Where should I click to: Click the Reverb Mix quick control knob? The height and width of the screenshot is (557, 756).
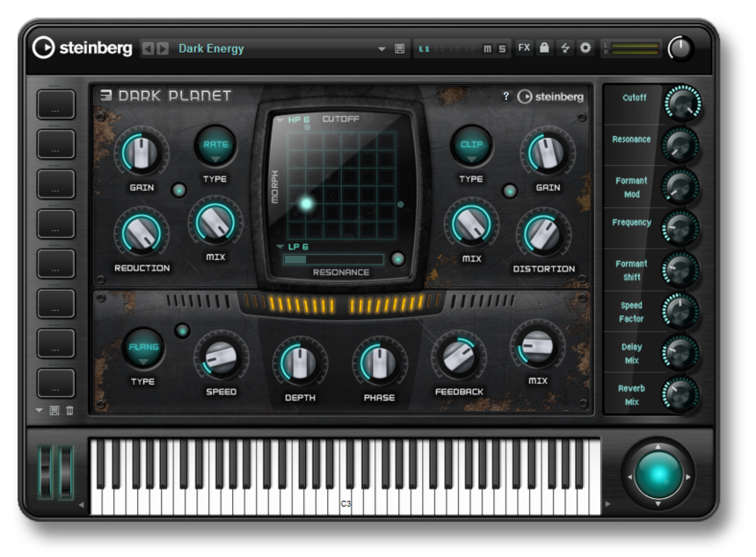(x=680, y=394)
